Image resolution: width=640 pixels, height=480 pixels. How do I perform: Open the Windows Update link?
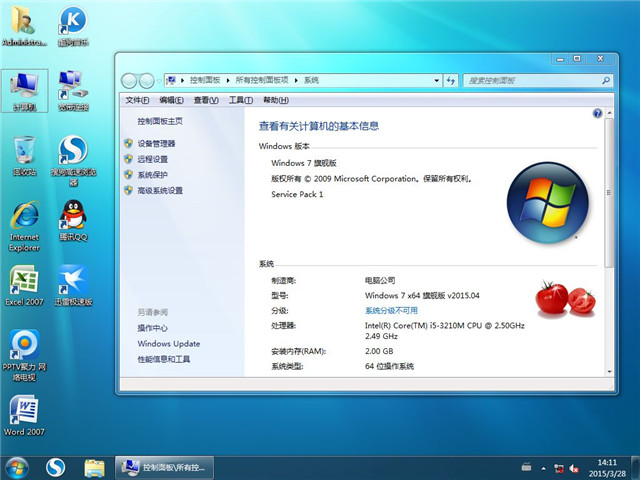[x=169, y=343]
